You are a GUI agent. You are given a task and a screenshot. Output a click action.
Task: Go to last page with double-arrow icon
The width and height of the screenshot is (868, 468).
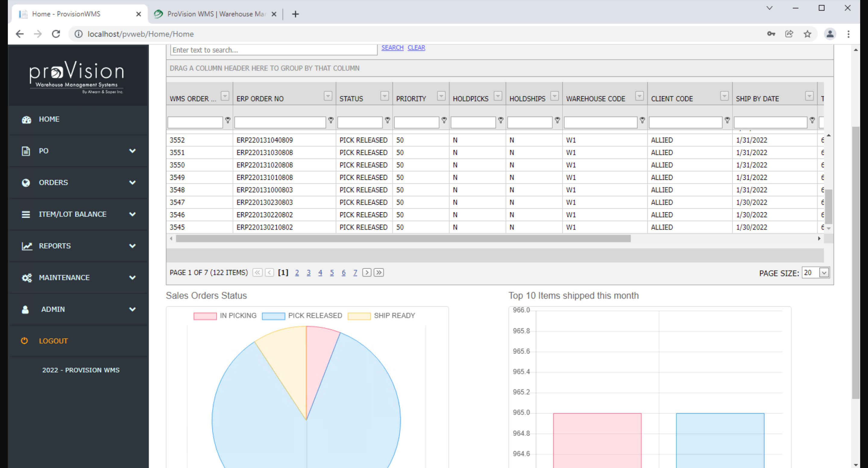(x=379, y=272)
